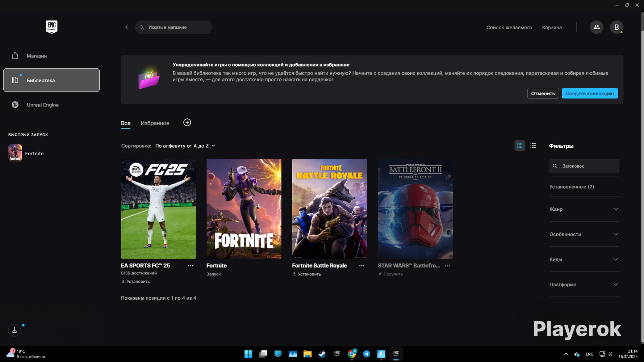
Task: Click the Создать коллекцию button
Action: point(590,93)
